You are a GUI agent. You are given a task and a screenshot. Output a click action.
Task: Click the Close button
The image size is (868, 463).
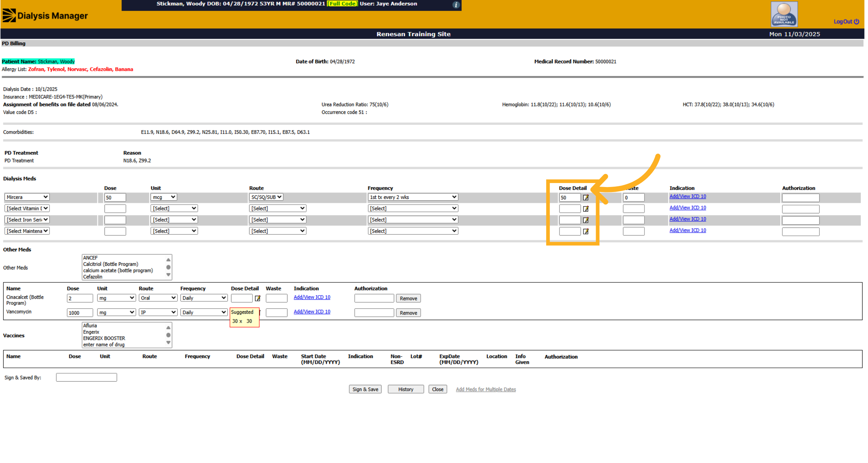pos(438,389)
